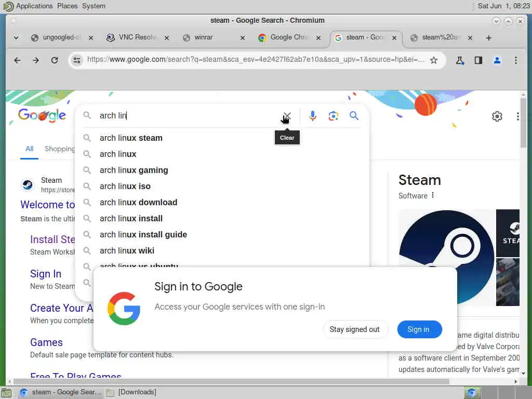Open the tab search dropdown chevron
Image resolution: width=532 pixels, height=399 pixels.
[x=16, y=37]
